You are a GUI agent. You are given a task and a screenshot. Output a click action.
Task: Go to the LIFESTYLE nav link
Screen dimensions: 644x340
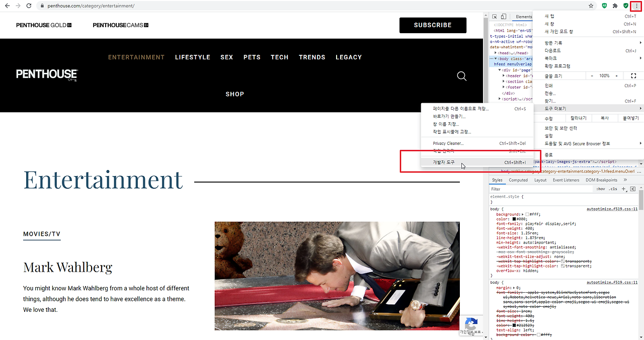193,57
